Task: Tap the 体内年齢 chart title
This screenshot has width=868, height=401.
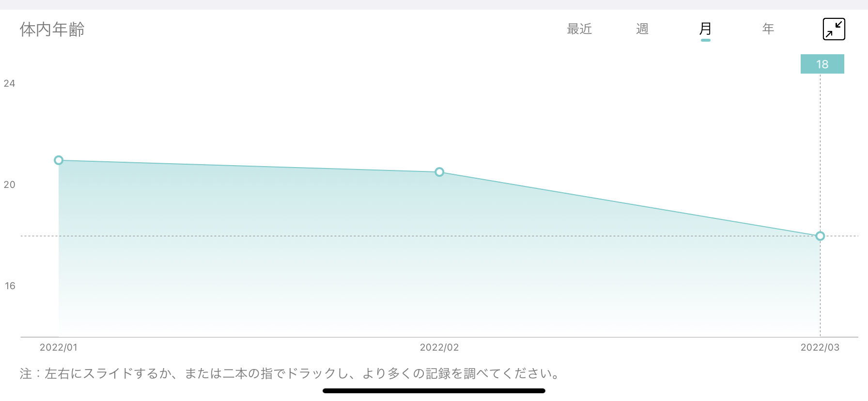Action: pos(52,30)
